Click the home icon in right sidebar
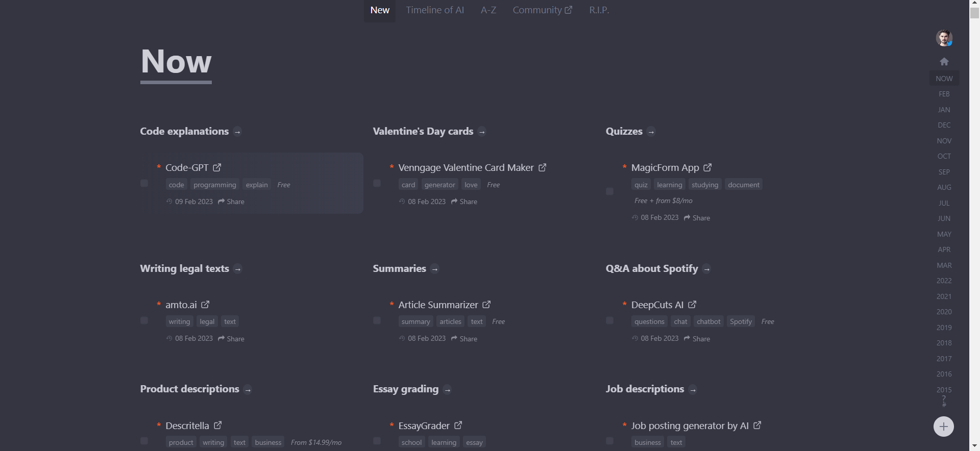The image size is (980, 451). tap(944, 61)
